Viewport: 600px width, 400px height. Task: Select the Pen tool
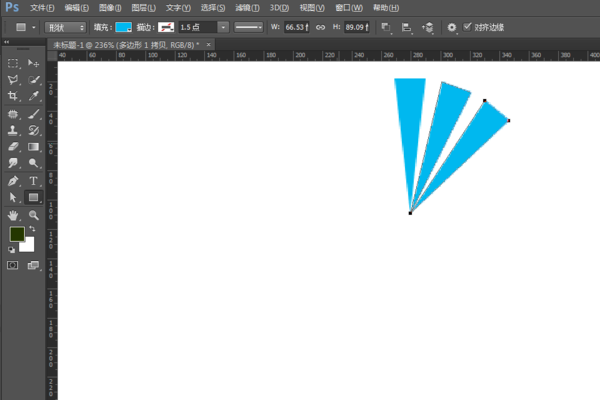click(14, 181)
